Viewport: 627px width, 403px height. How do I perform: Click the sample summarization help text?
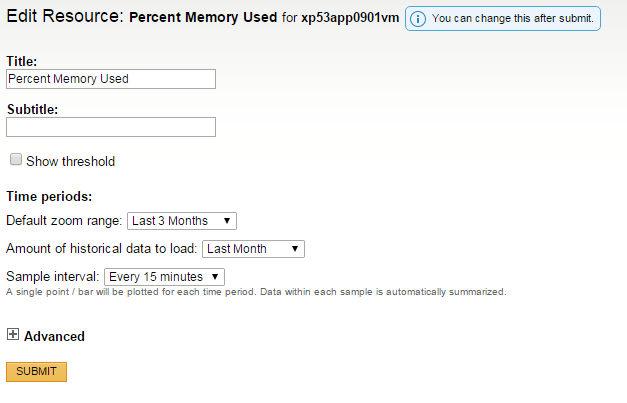click(256, 292)
